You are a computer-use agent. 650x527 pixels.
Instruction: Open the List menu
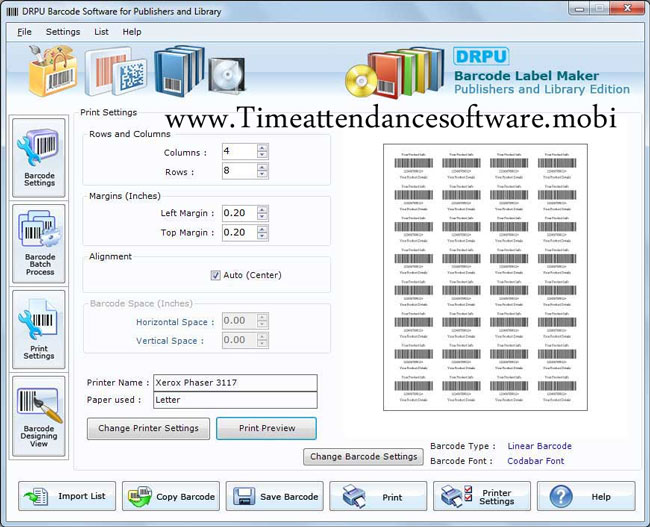click(101, 32)
